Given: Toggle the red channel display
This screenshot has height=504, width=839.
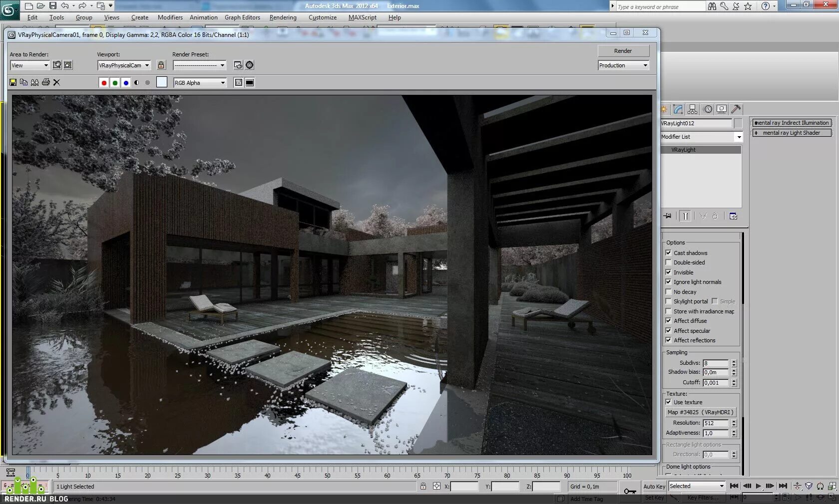Looking at the screenshot, I should click(x=104, y=83).
